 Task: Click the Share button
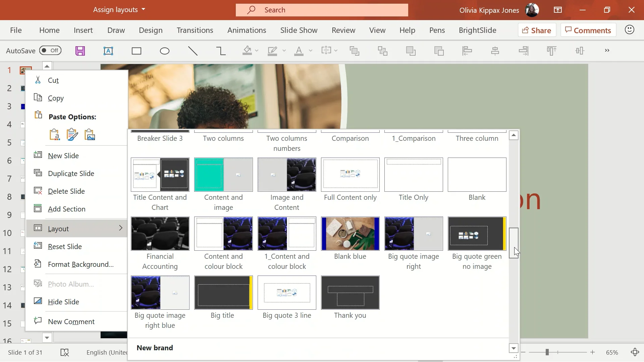click(537, 30)
